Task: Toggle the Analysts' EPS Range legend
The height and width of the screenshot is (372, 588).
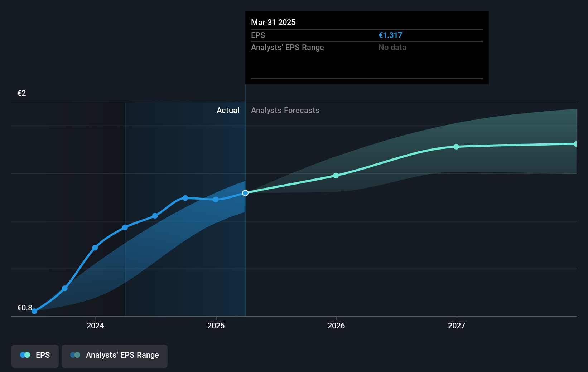Action: 115,356
